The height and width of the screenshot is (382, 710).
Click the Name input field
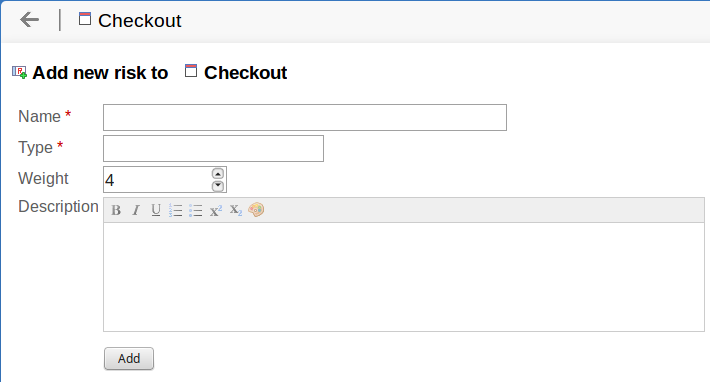click(x=305, y=118)
